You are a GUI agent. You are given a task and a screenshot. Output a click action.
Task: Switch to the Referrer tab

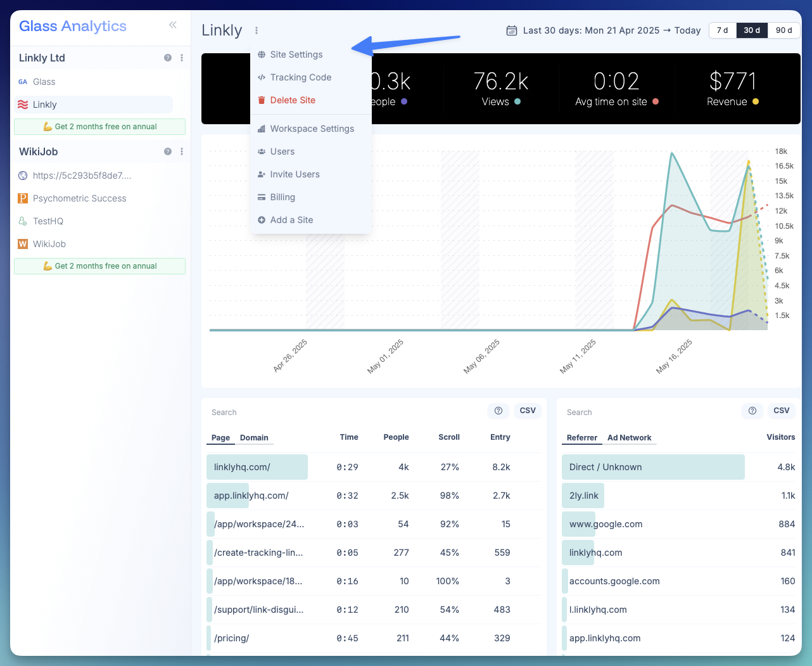(582, 438)
